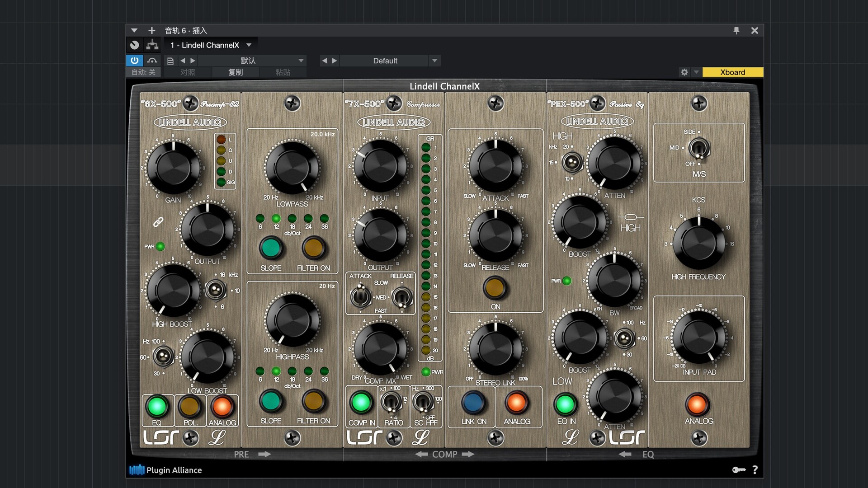Toggle LINK ON blue button
The width and height of the screenshot is (868, 488).
coord(473,402)
